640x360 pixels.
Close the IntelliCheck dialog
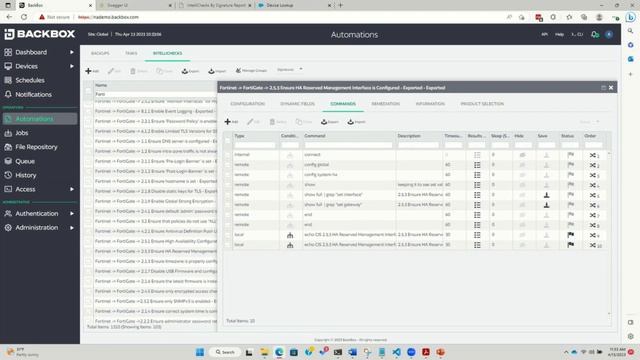pyautogui.click(x=611, y=88)
